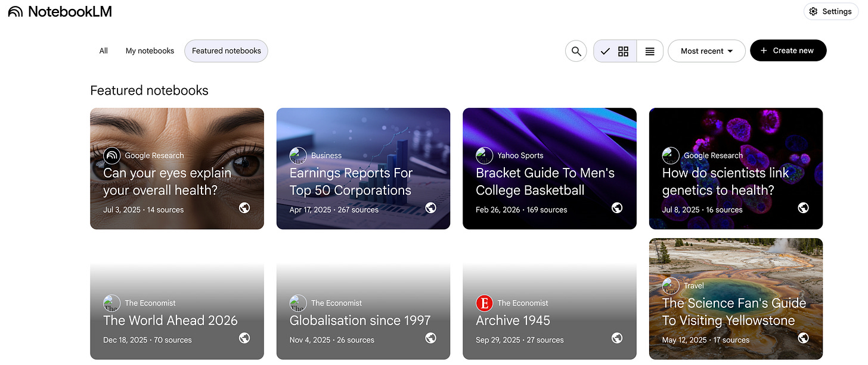868x365 pixels.
Task: Click globe icon on Yellowstone card
Action: (803, 338)
